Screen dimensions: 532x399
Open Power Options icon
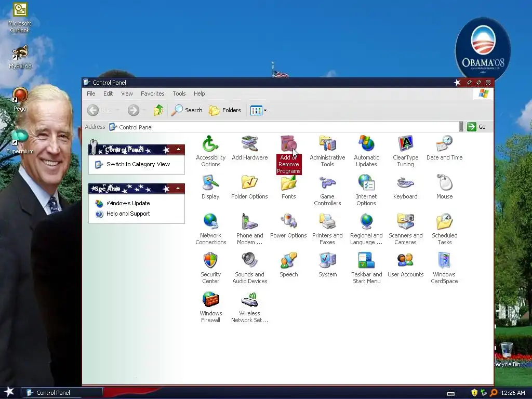(x=289, y=226)
